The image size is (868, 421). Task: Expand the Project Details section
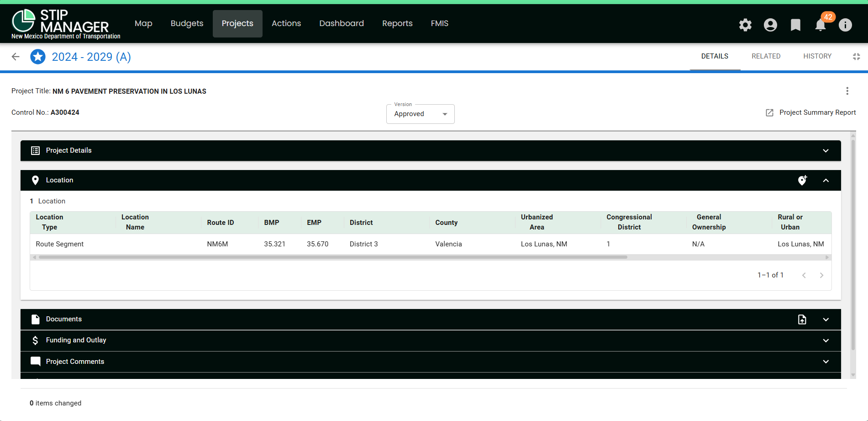pos(826,151)
